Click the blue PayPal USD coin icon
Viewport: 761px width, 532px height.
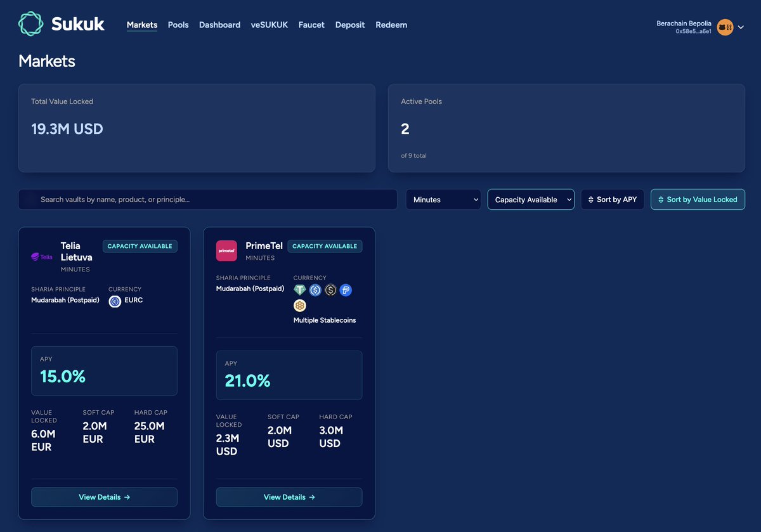pos(346,290)
